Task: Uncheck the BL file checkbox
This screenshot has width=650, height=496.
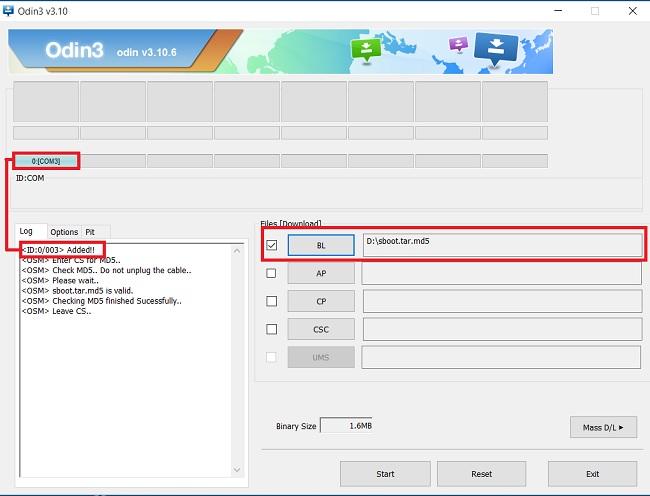Action: click(x=271, y=245)
